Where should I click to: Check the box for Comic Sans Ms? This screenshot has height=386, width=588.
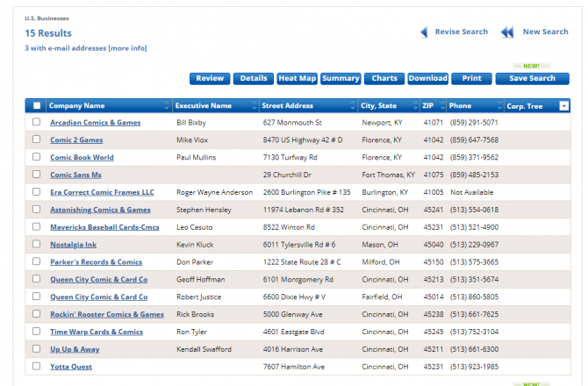[x=36, y=175]
